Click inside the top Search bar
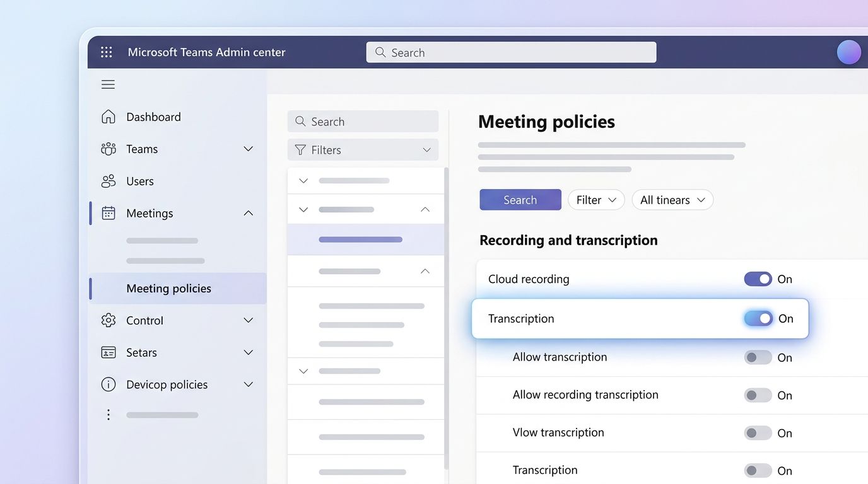This screenshot has height=484, width=868. coord(511,52)
